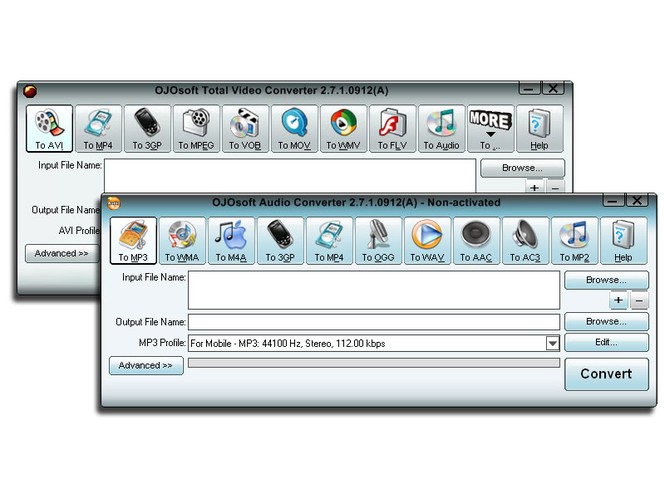This screenshot has height=498, width=665.
Task: Select To AVI in Total Video Converter
Action: click(x=49, y=129)
